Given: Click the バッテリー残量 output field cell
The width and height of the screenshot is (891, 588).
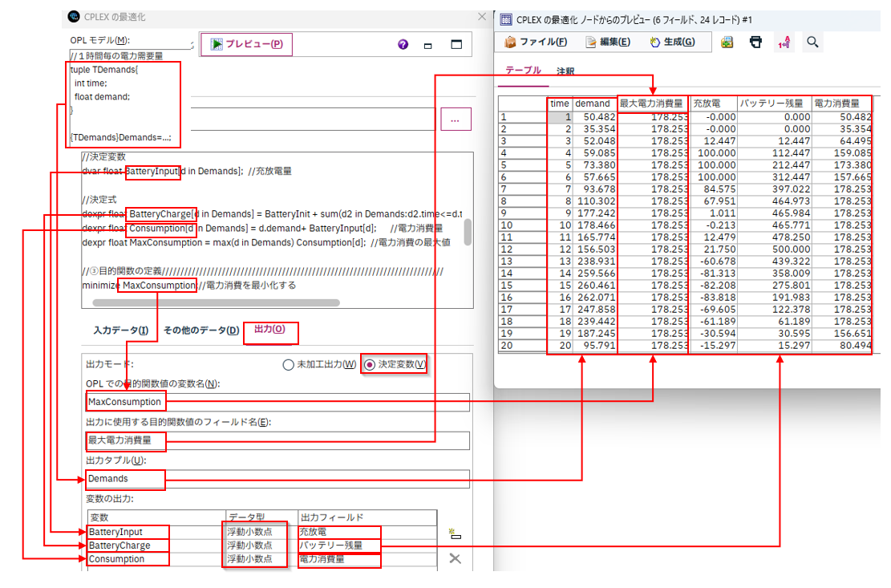Looking at the screenshot, I should click(x=367, y=545).
